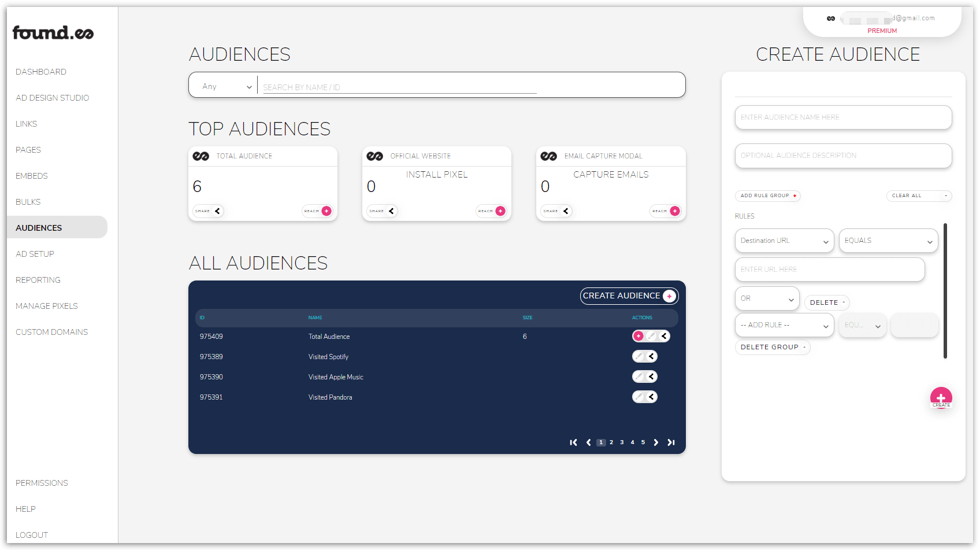Share the Total Audience row 975409
980x550 pixels.
664,336
